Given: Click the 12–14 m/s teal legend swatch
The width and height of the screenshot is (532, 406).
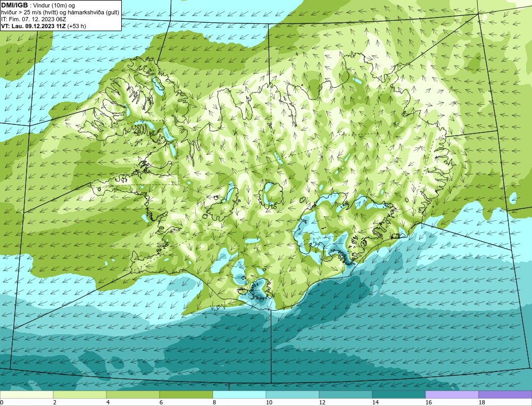Looking at the screenshot, I should click(x=346, y=395).
